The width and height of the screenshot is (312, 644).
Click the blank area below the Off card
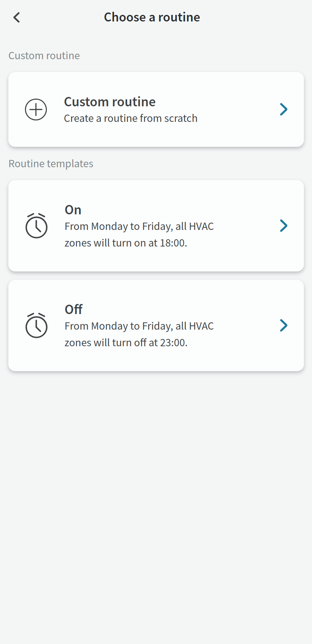[x=156, y=485]
